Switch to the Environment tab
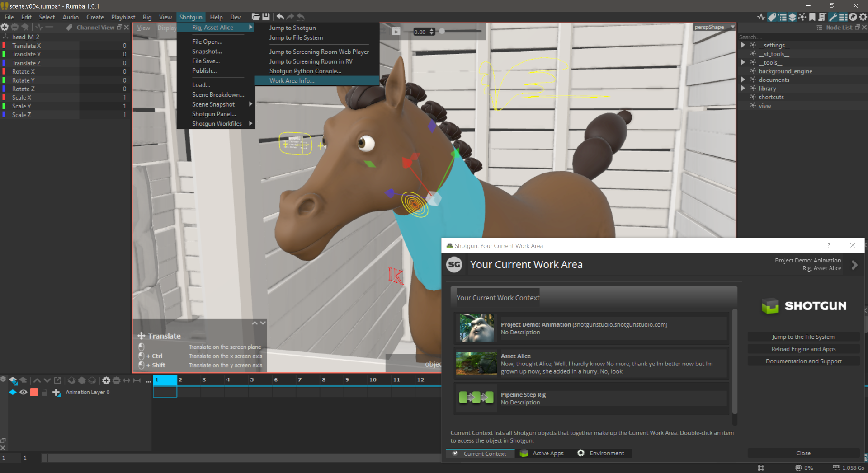This screenshot has width=868, height=473. (601, 453)
